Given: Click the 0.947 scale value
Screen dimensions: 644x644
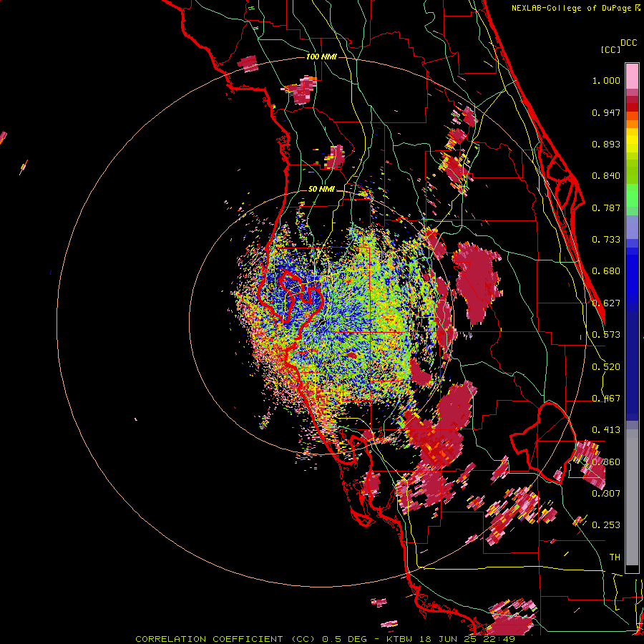Looking at the screenshot, I should (606, 112).
